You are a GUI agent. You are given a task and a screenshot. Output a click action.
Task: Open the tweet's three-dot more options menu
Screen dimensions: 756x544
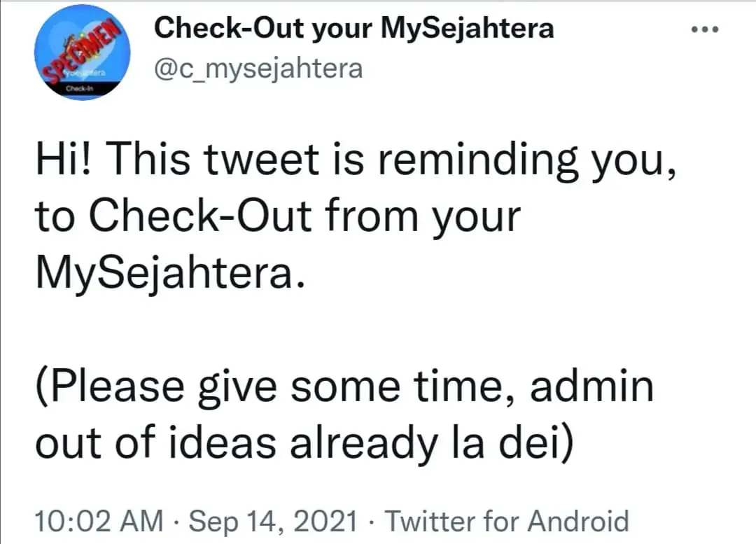pos(703,30)
